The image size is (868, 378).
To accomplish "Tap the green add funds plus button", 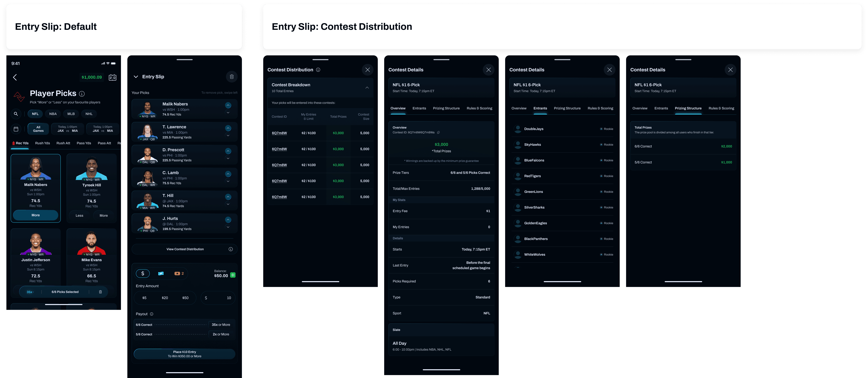I will (233, 275).
